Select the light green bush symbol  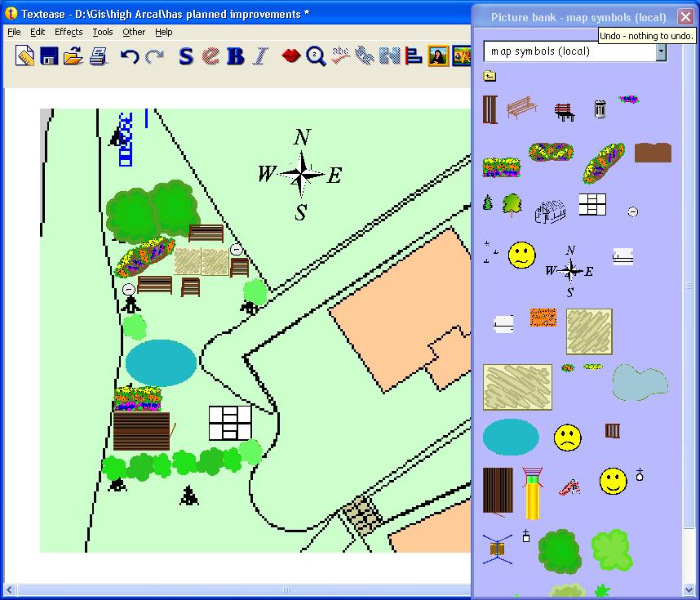[x=612, y=550]
